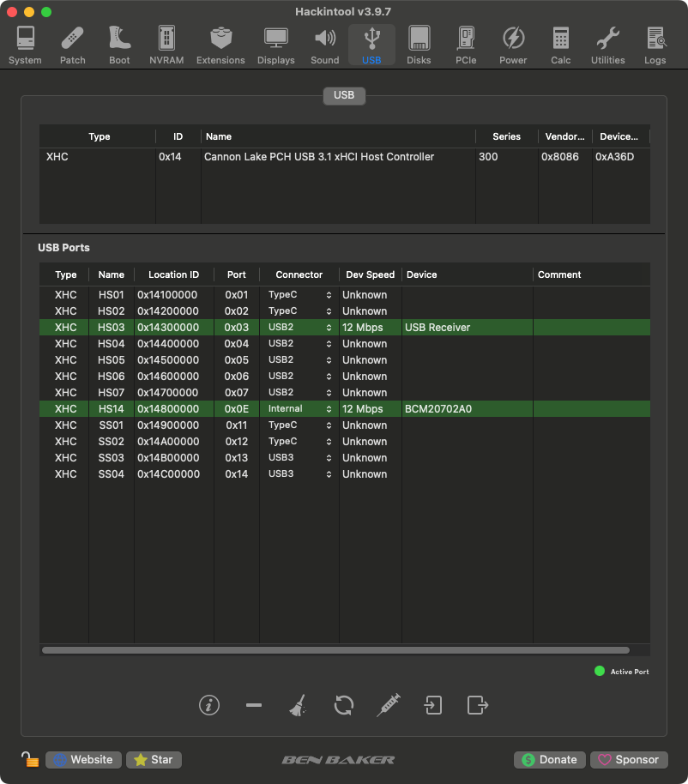Image resolution: width=688 pixels, height=784 pixels.
Task: Open the Disks toolbar section
Action: click(x=419, y=45)
